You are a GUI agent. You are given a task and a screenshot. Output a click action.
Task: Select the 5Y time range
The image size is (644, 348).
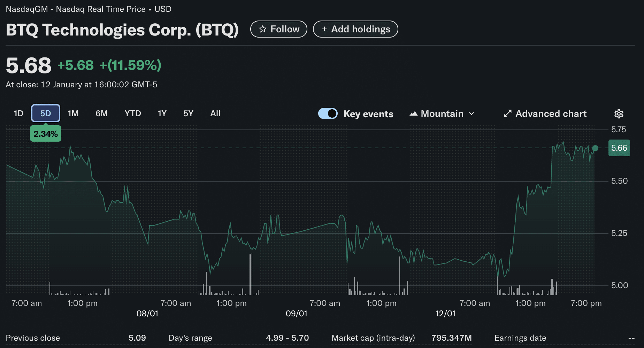click(x=188, y=113)
